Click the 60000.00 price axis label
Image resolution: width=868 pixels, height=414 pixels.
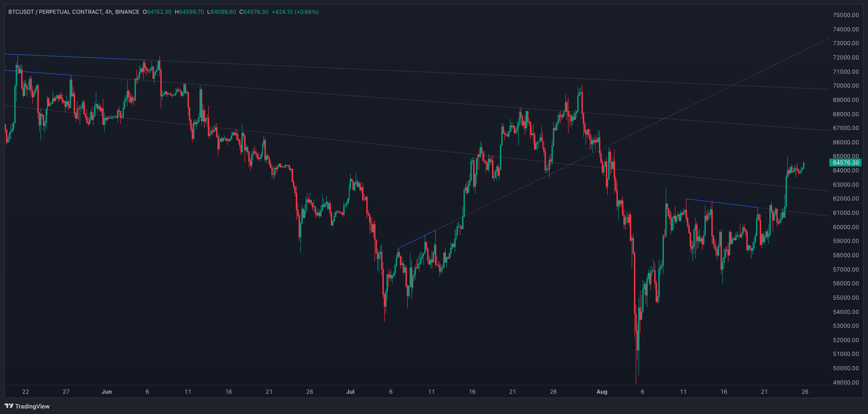point(846,227)
